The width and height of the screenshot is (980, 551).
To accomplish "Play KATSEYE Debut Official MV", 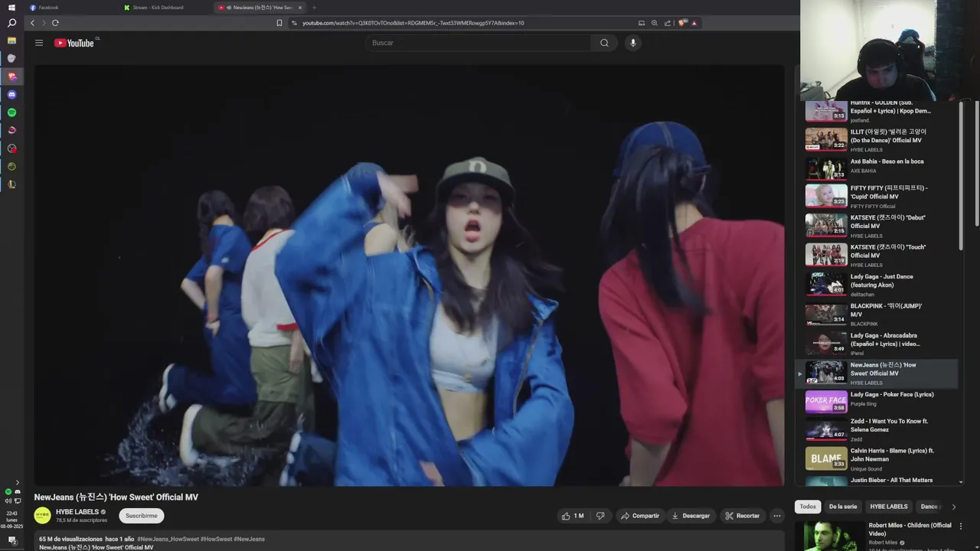I will [877, 226].
